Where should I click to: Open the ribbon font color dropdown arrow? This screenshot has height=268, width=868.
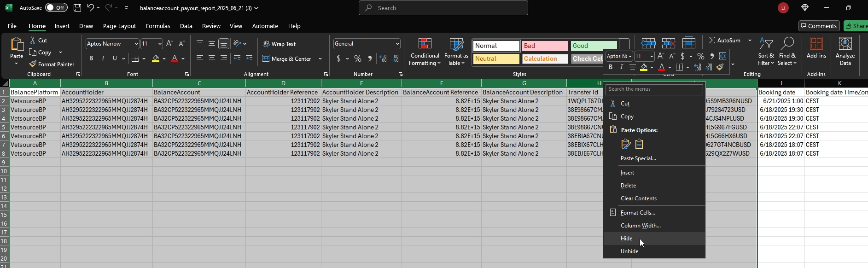click(183, 58)
